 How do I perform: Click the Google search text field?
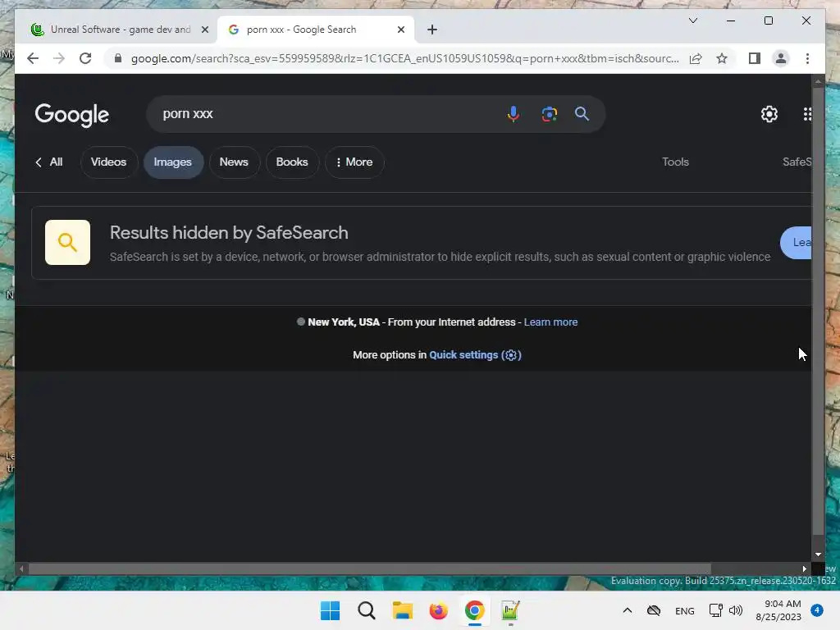coord(326,113)
